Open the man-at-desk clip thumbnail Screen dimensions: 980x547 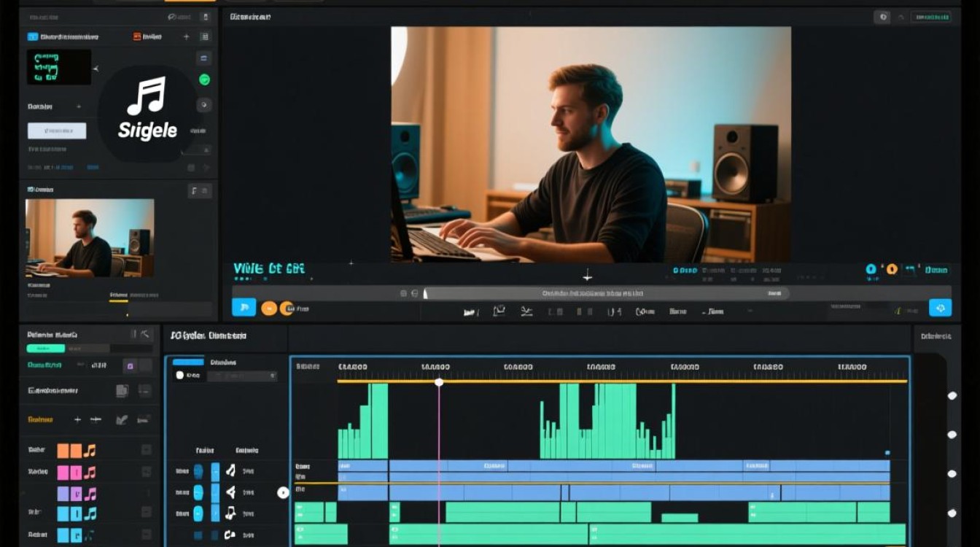[x=90, y=238]
